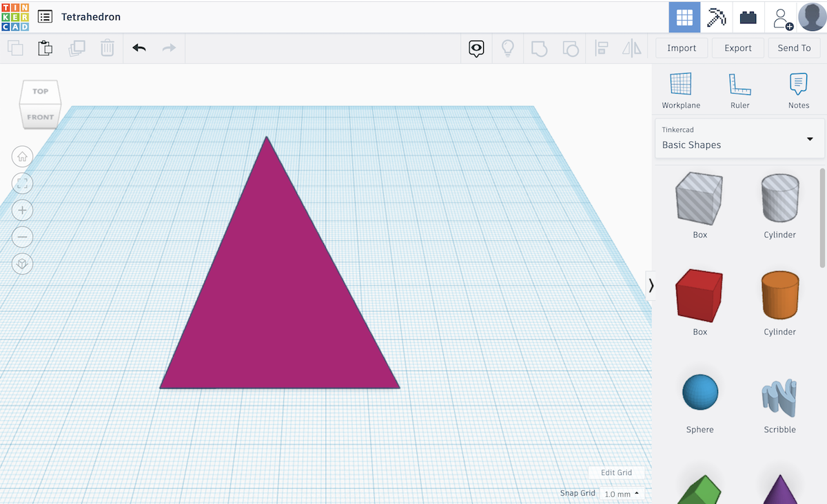Image resolution: width=827 pixels, height=504 pixels.
Task: Click the Home view button
Action: (22, 156)
